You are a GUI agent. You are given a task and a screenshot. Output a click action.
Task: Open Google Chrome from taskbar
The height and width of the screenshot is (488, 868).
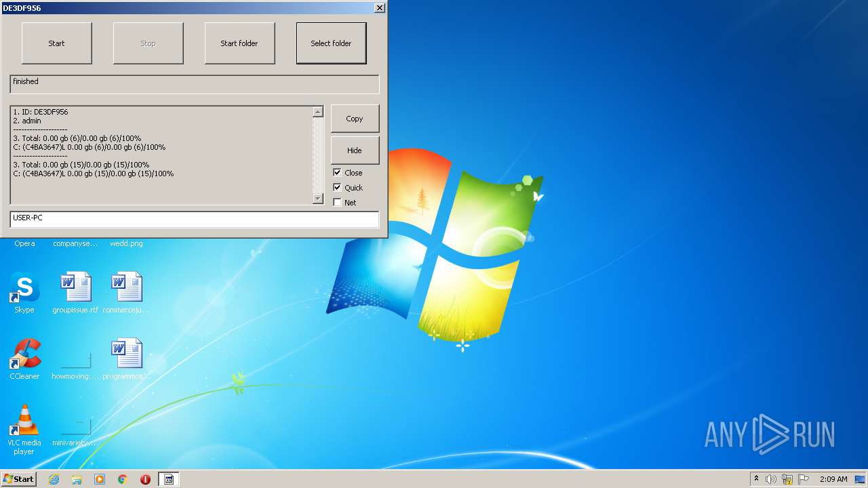pos(123,479)
